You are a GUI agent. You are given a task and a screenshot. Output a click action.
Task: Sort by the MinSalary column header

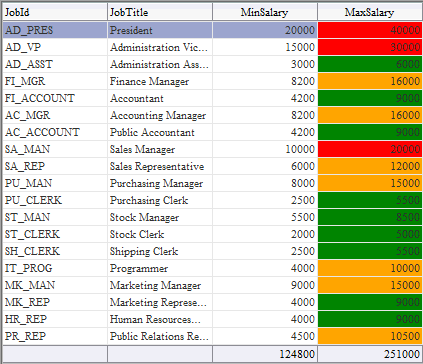265,12
